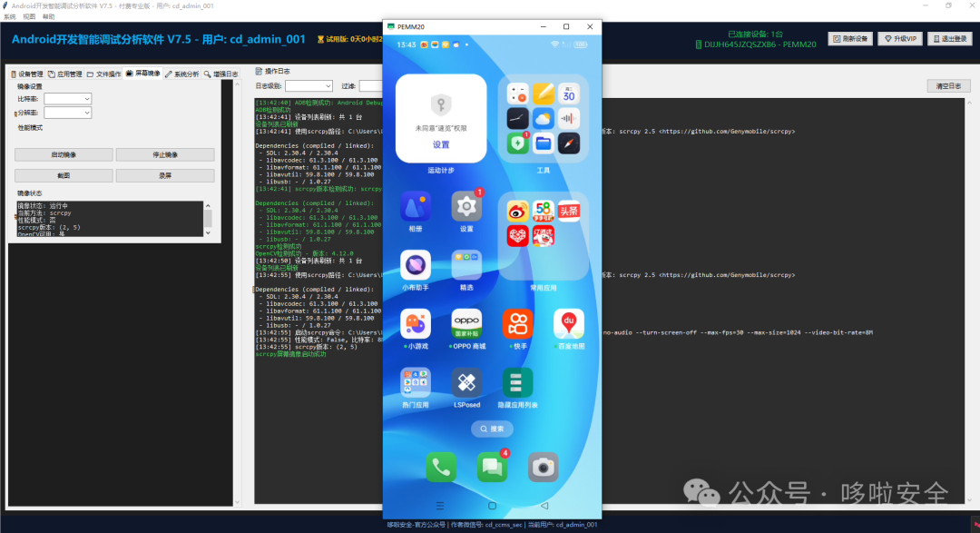980x533 pixels.
Task: Tap 设置 link in 运动计步 widget
Action: [441, 144]
